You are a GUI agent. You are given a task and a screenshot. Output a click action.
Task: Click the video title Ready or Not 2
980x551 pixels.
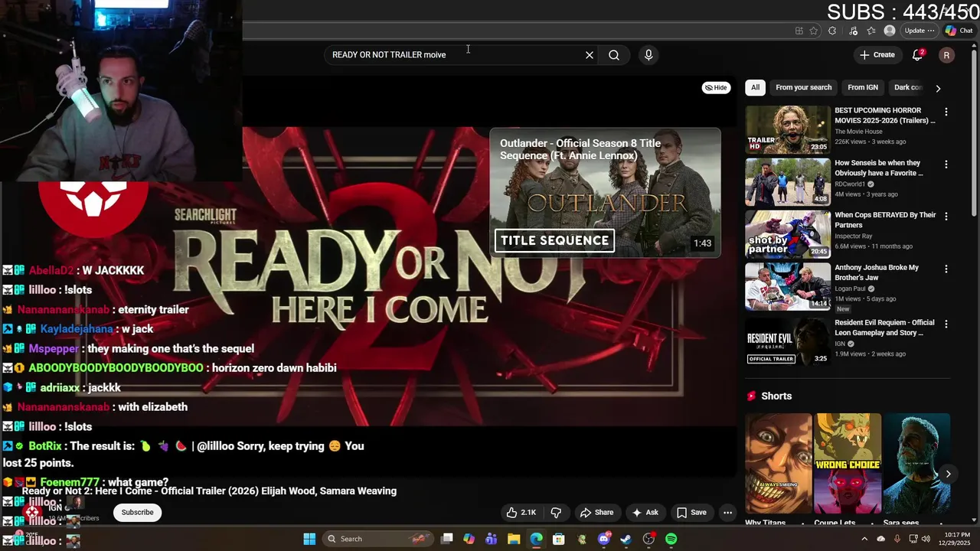[210, 491]
